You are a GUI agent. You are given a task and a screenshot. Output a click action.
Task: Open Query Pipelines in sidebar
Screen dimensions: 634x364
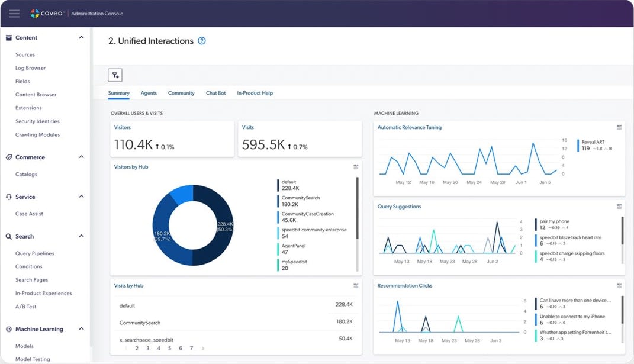click(34, 253)
